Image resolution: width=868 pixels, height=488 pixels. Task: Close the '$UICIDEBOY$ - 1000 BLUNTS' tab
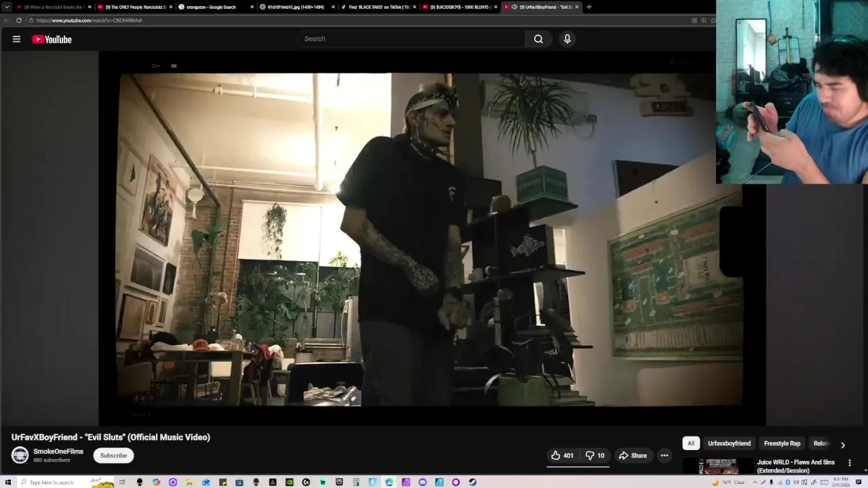496,7
